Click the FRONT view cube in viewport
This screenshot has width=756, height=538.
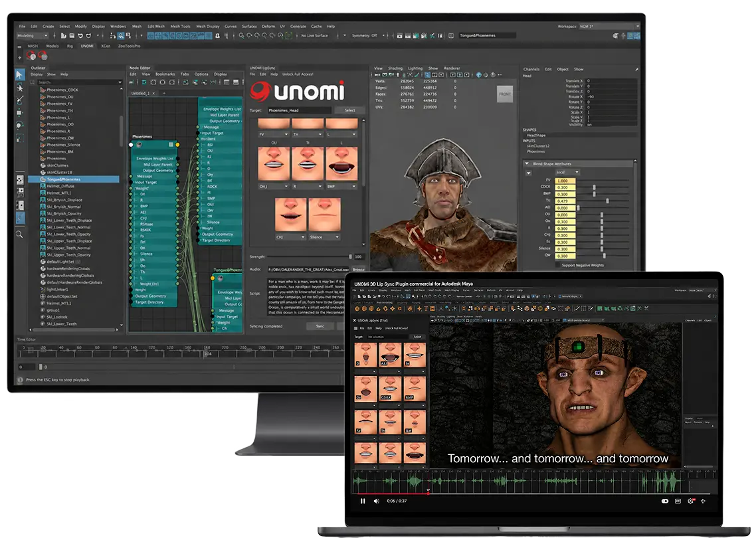point(505,94)
